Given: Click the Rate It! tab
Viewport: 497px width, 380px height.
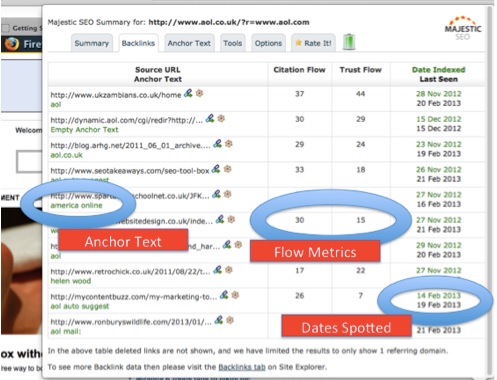Looking at the screenshot, I should (313, 43).
